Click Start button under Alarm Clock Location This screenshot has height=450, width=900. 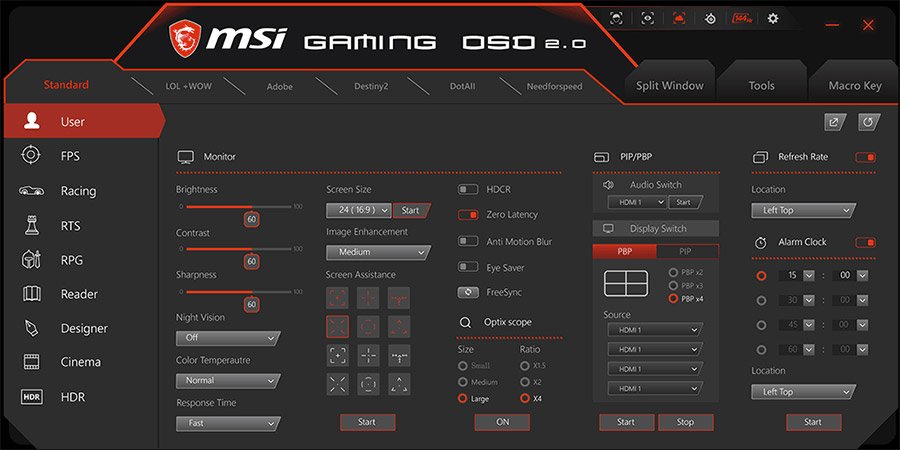(x=813, y=422)
